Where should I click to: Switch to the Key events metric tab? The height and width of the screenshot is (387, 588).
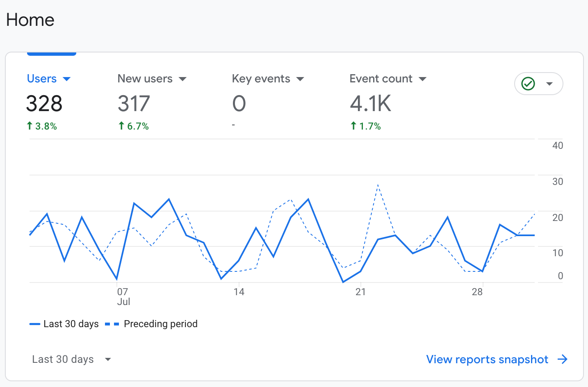click(x=261, y=79)
